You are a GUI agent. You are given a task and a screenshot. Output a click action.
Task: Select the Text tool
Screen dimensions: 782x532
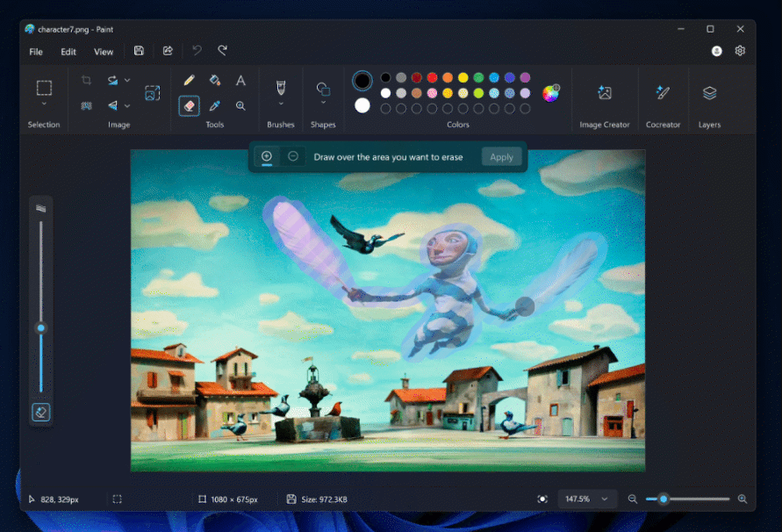240,80
